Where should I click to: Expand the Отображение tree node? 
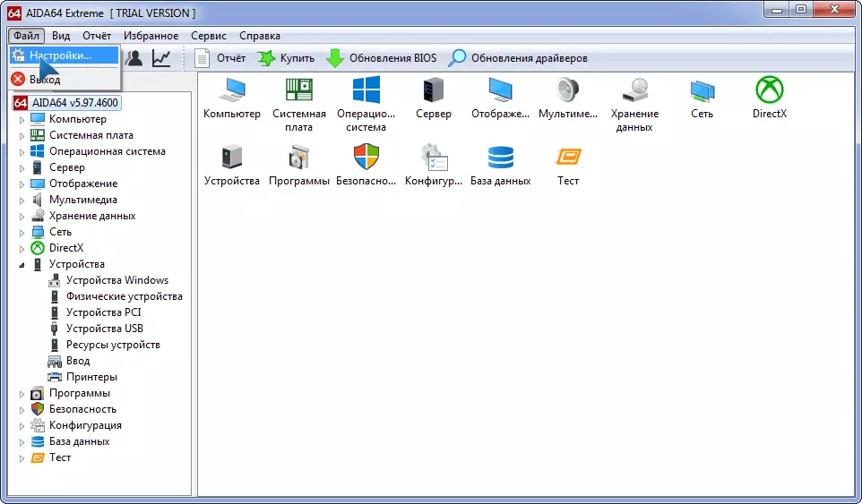[22, 184]
